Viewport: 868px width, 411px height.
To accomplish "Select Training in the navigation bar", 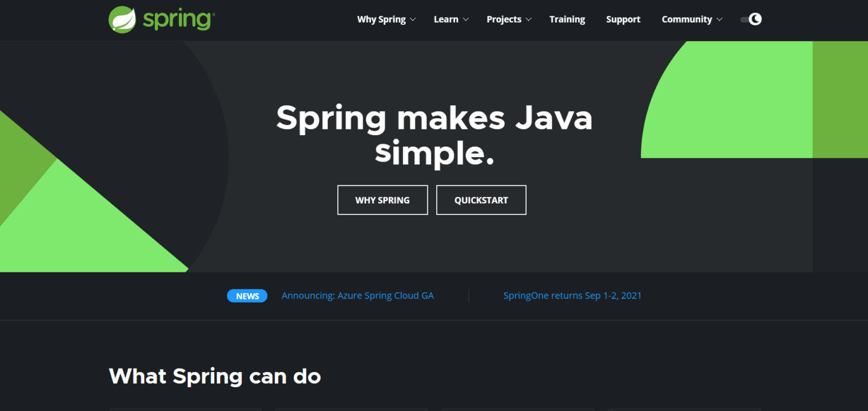I will (567, 19).
